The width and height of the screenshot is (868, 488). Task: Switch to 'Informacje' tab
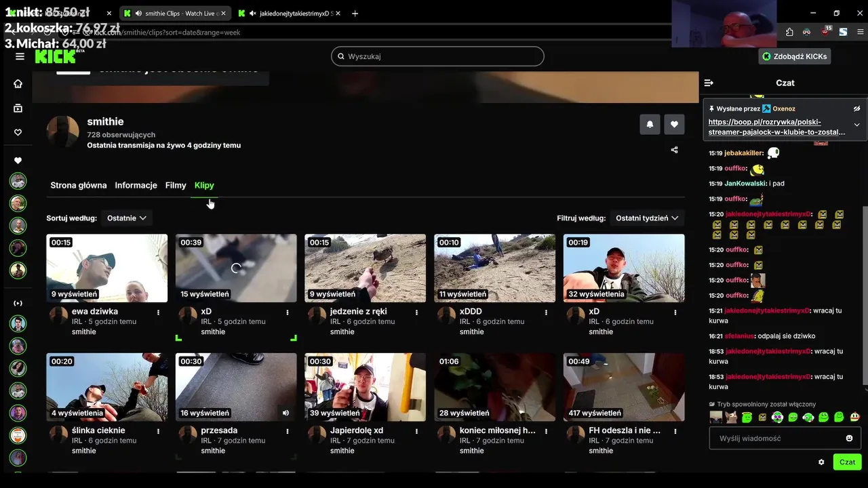point(136,185)
